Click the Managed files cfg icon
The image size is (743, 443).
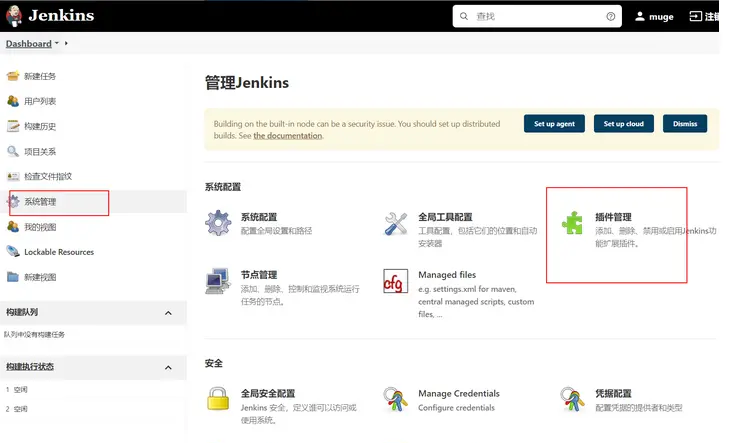pos(395,281)
